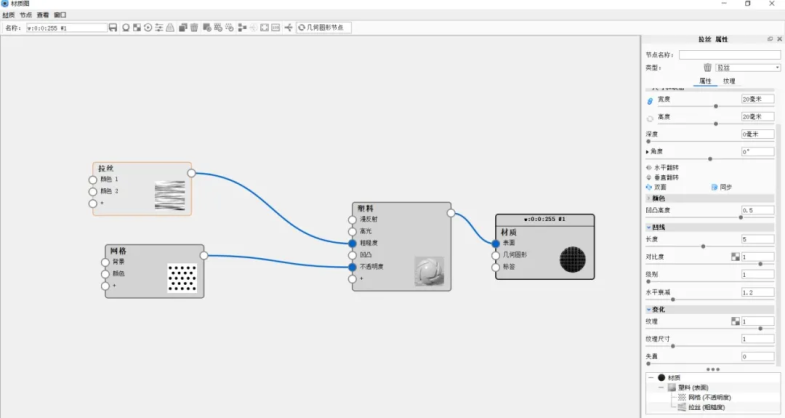785x418 pixels.
Task: Open the 节点 menu
Action: point(26,16)
